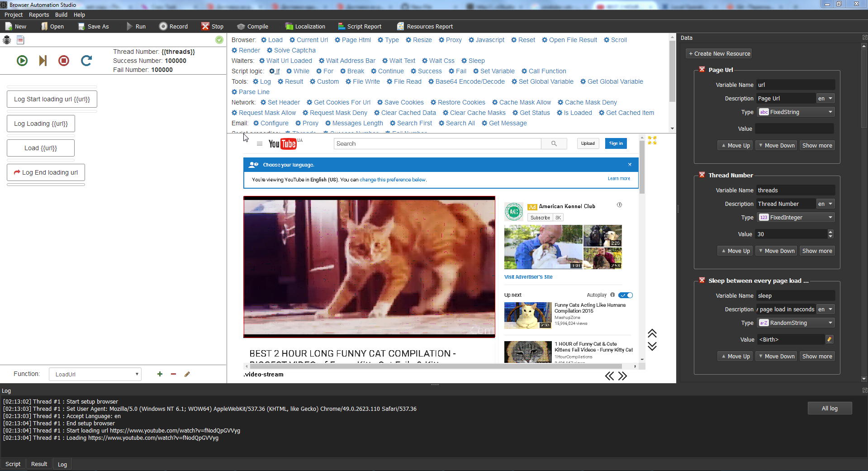The image size is (868, 471).
Task: Click the Stop toolbar button
Action: click(x=213, y=26)
